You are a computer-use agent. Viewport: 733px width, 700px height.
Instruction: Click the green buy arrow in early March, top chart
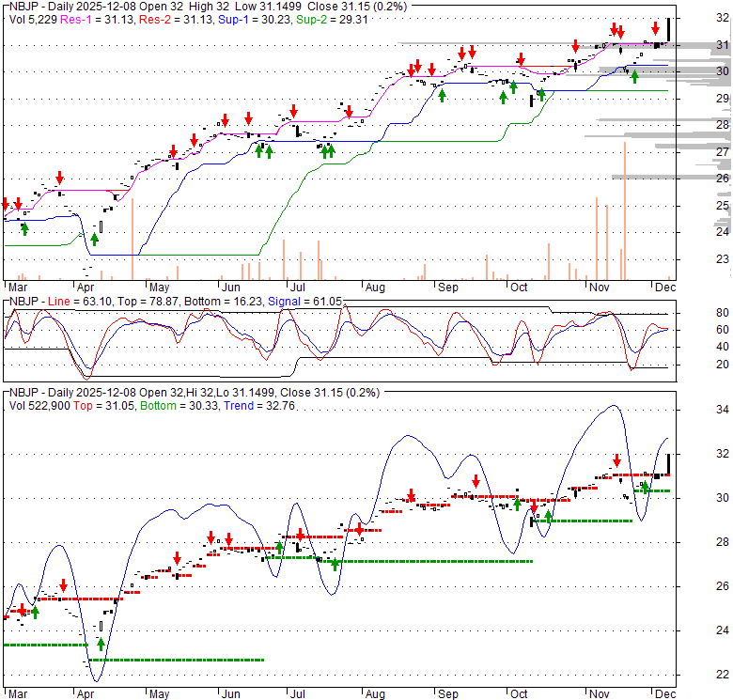24,227
